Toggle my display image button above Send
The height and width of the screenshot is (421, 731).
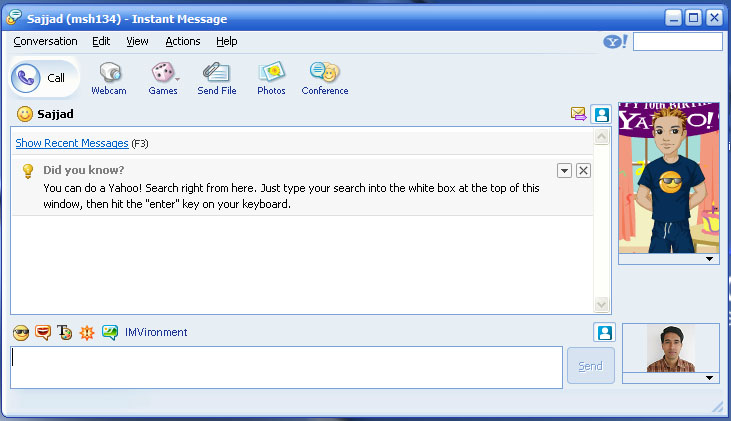(x=605, y=332)
